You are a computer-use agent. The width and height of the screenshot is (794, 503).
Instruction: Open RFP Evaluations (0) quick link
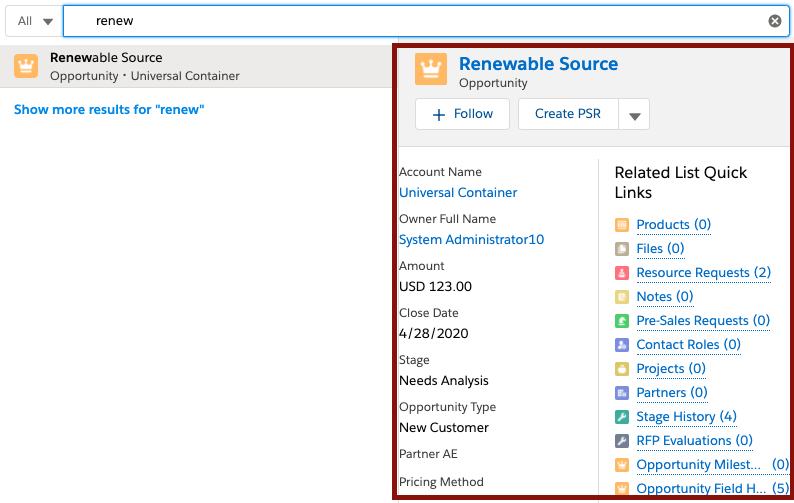coord(695,441)
